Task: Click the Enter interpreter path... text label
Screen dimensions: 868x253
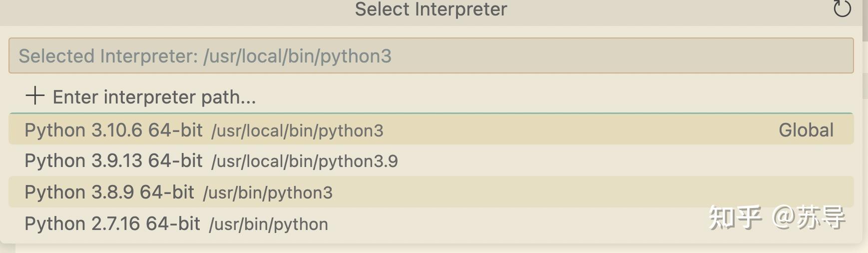Action: (x=154, y=97)
